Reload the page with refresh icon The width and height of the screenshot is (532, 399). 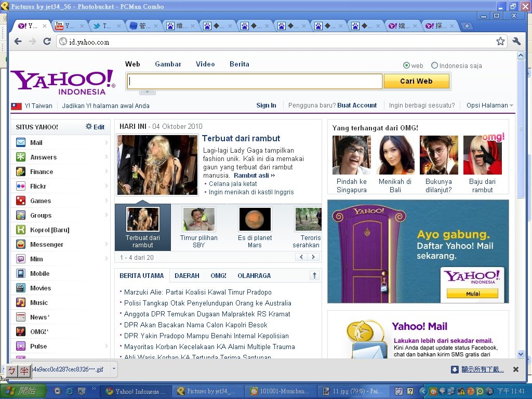point(47,42)
